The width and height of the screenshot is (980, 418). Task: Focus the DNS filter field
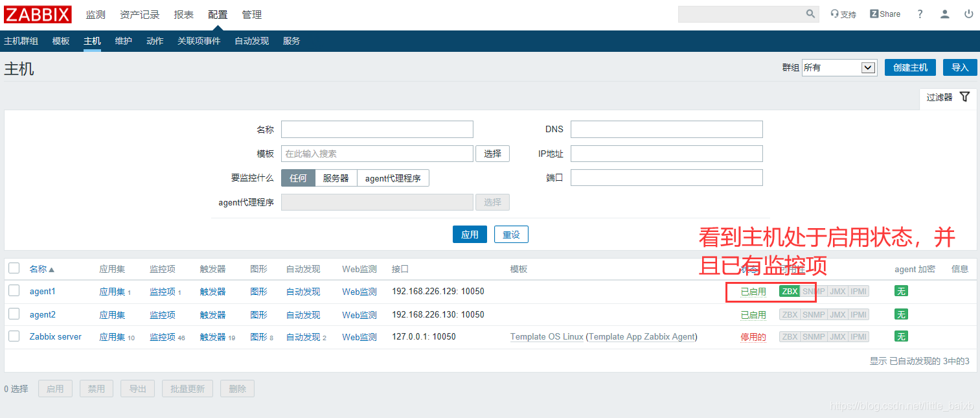(667, 130)
